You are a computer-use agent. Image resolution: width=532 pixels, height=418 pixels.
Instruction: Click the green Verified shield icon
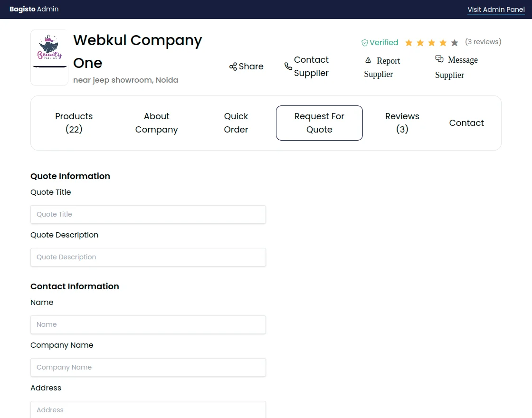coord(365,43)
